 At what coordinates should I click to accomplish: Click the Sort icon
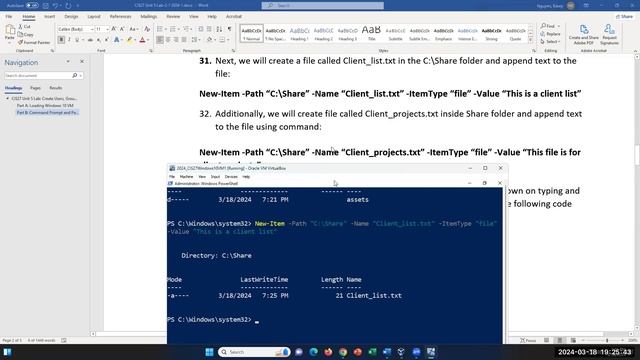219,29
